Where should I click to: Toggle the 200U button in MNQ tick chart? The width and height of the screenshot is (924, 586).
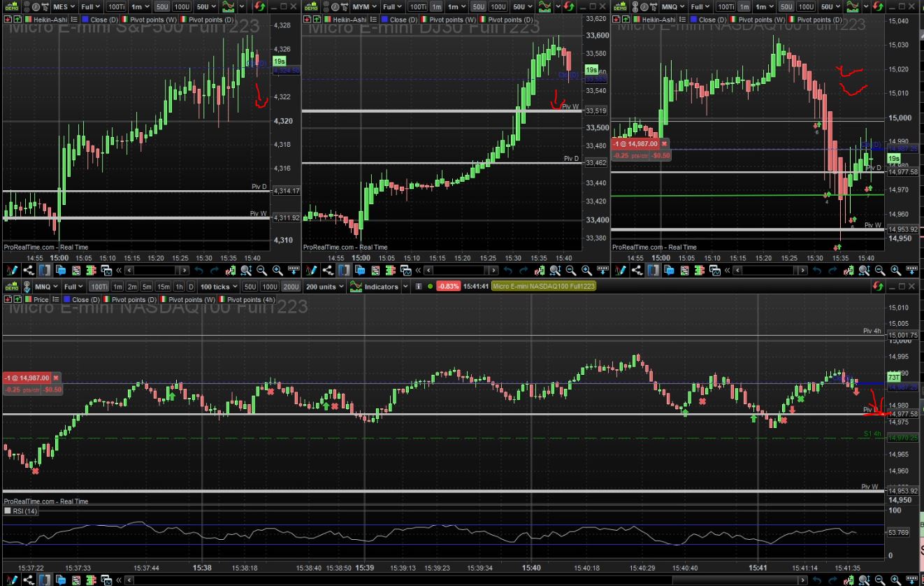291,287
